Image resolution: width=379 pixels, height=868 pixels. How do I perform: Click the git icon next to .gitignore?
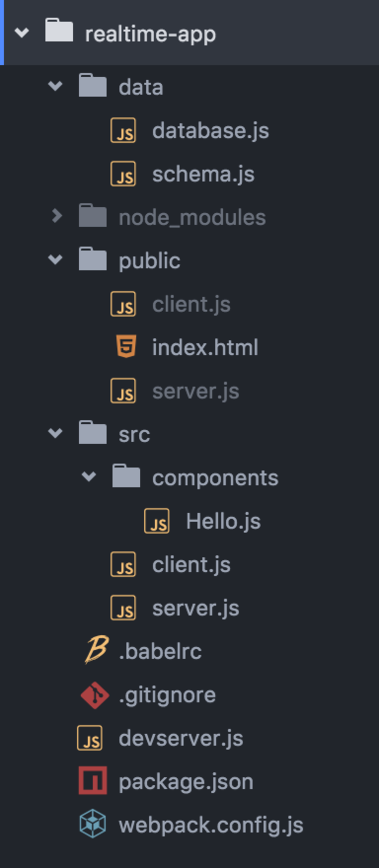click(95, 695)
